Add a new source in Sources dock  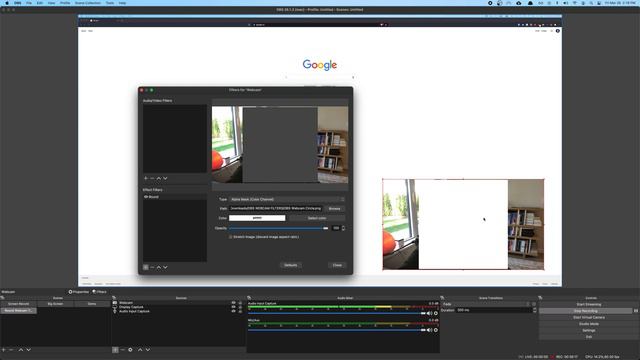[x=115, y=350]
